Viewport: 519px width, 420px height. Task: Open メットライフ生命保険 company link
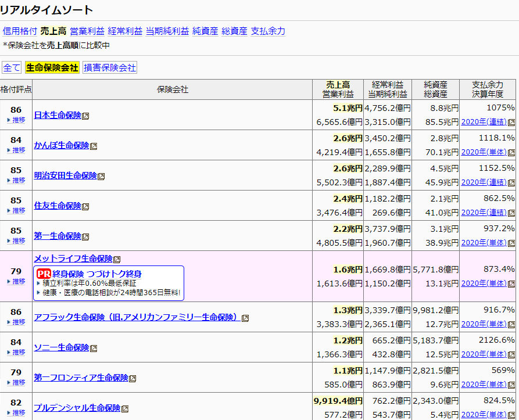73,259
